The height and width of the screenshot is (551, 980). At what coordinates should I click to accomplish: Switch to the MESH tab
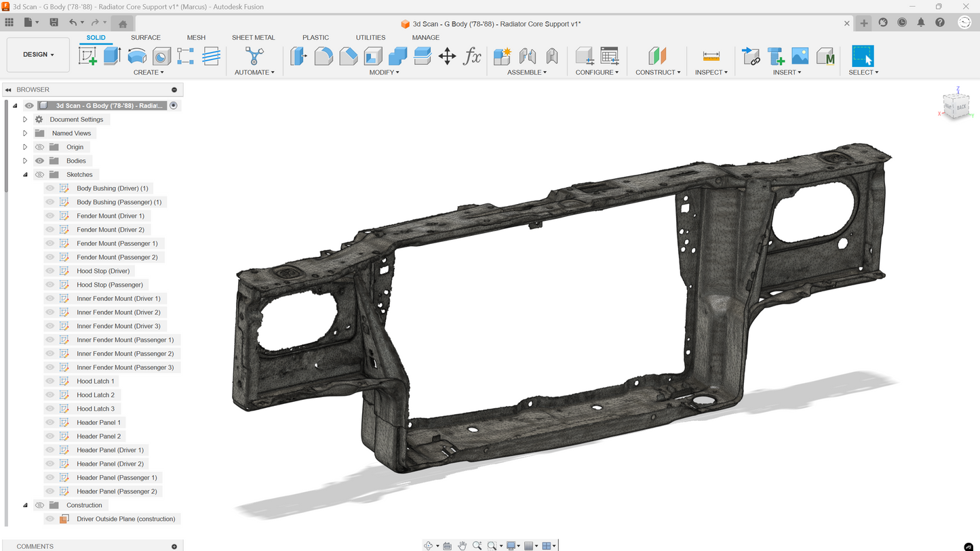pyautogui.click(x=196, y=37)
